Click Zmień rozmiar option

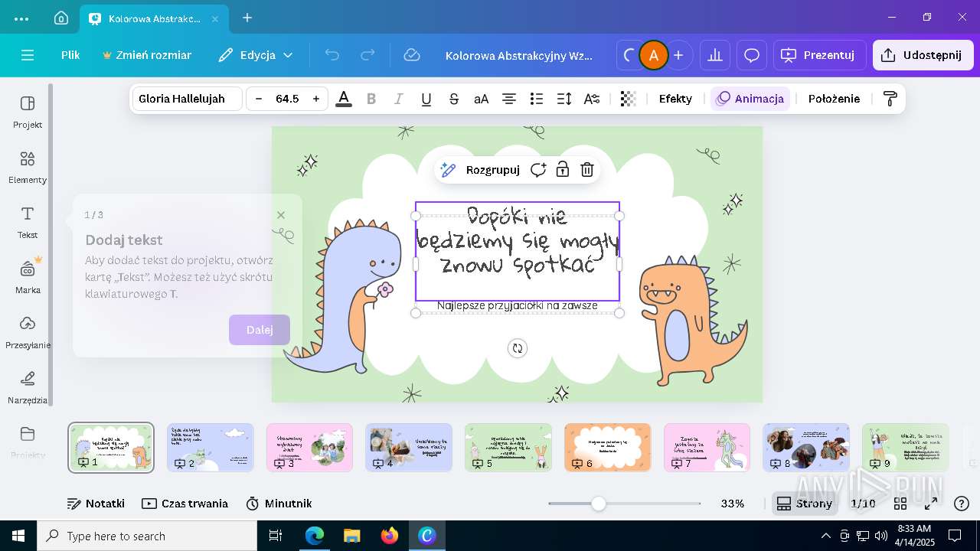[147, 55]
